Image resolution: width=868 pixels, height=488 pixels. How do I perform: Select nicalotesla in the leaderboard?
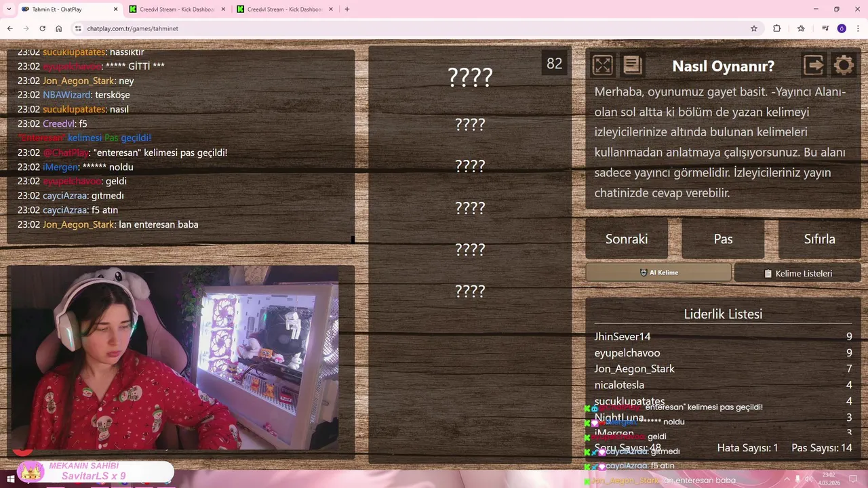coord(723,385)
